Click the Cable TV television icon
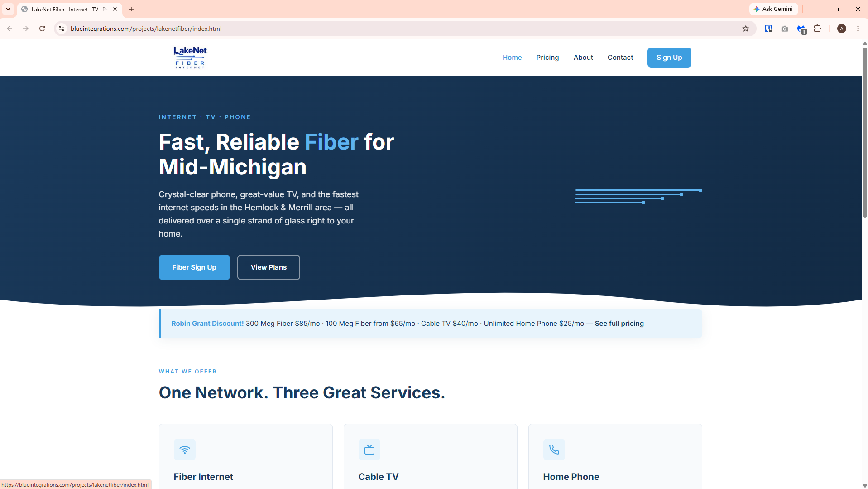This screenshot has width=868, height=489. pos(369,450)
